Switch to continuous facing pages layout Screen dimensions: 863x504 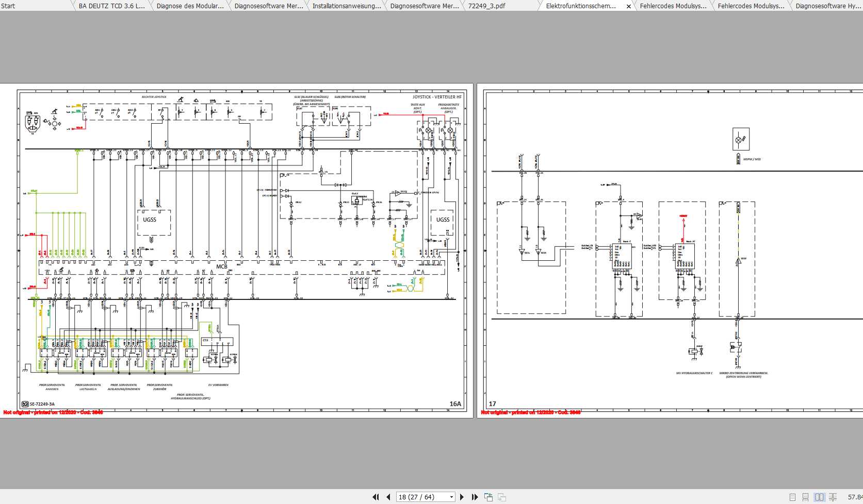click(x=832, y=497)
